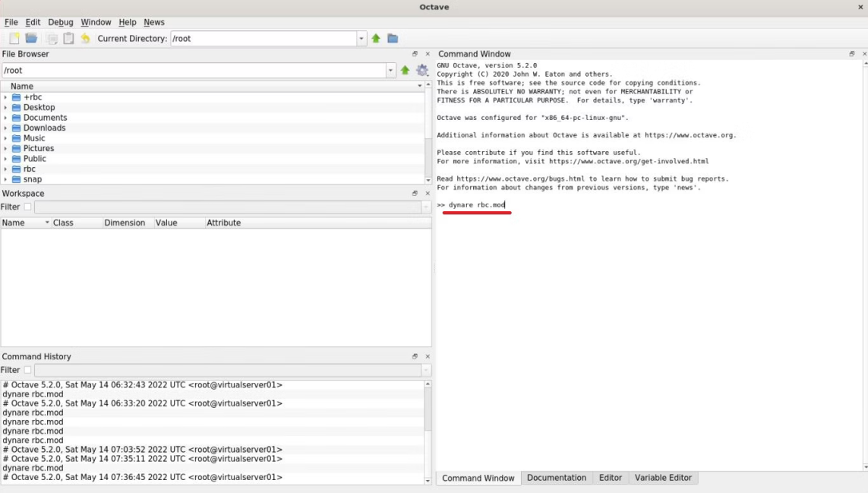
Task: Select the +rbc folder icon
Action: pyautogui.click(x=17, y=97)
